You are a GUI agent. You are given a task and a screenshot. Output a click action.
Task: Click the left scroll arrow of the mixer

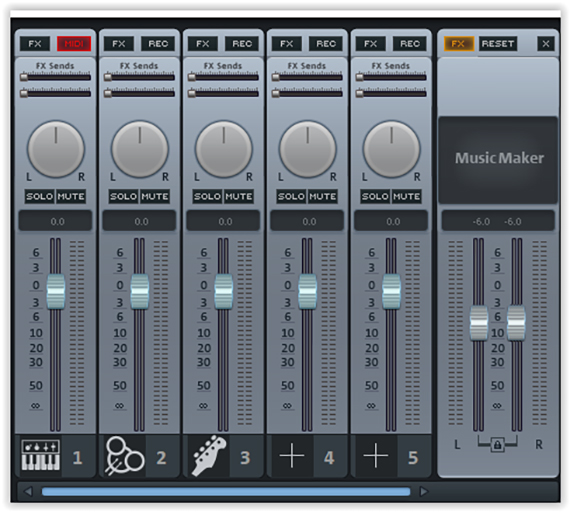[28, 492]
